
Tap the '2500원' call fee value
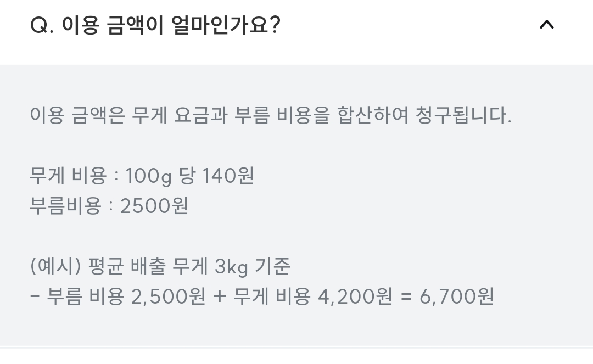154,206
